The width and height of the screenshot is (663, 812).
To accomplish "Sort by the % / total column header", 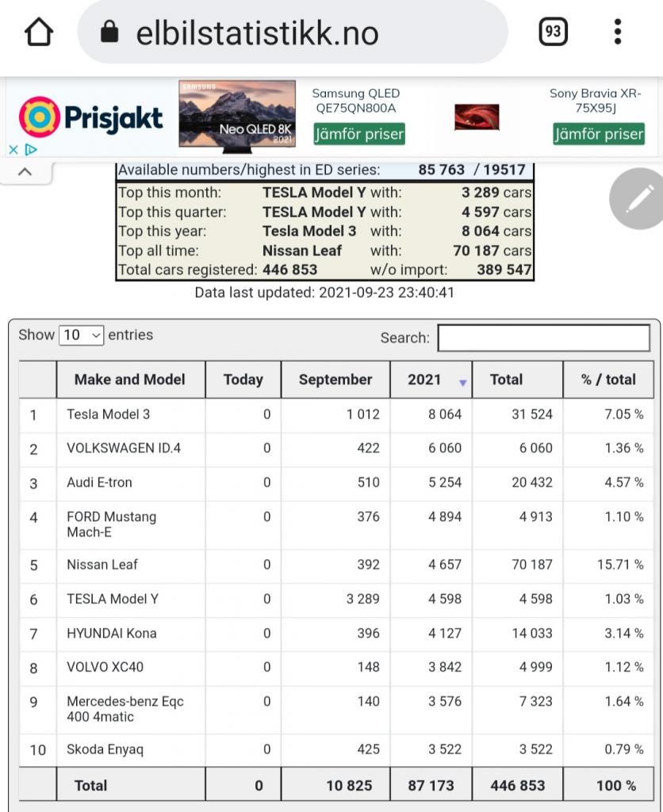I will [x=608, y=380].
